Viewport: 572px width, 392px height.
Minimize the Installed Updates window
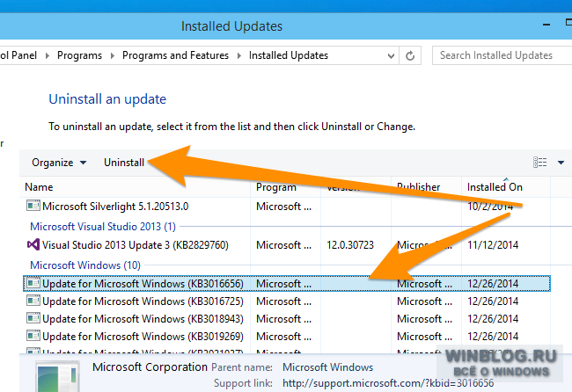pyautogui.click(x=546, y=25)
